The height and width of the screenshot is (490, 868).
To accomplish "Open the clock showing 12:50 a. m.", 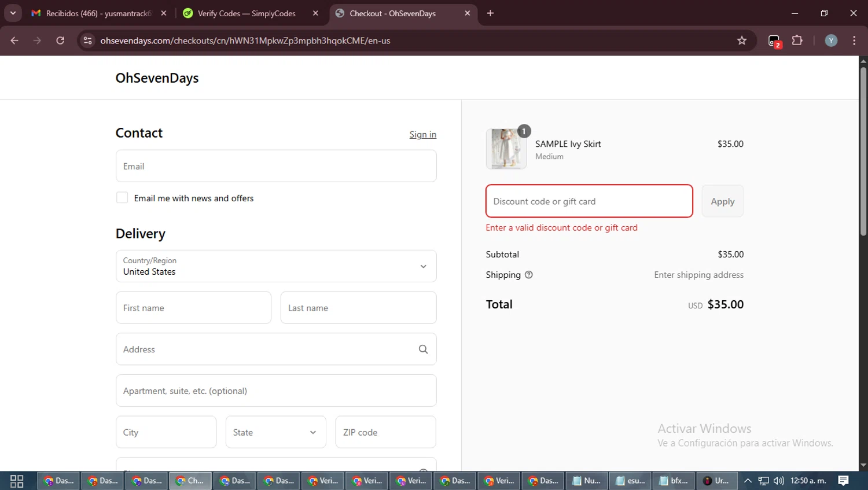I will tap(808, 481).
